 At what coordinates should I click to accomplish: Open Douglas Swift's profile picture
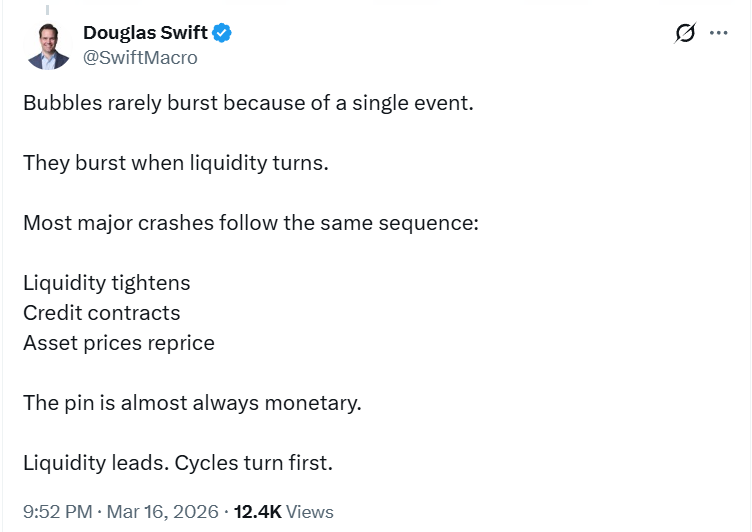[x=48, y=46]
